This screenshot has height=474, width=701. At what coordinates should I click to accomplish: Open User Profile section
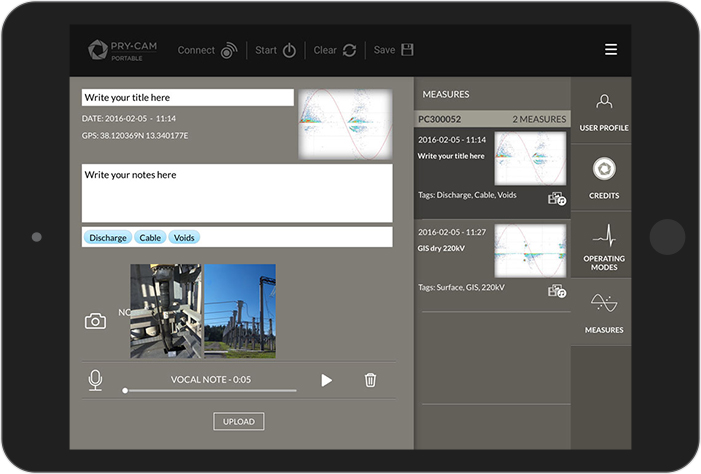[604, 111]
